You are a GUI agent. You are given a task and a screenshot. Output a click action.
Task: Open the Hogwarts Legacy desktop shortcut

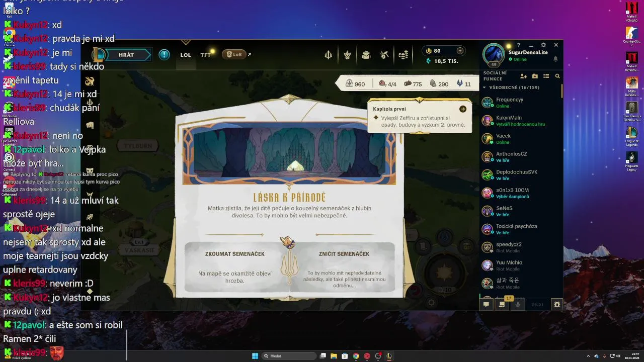pyautogui.click(x=632, y=161)
